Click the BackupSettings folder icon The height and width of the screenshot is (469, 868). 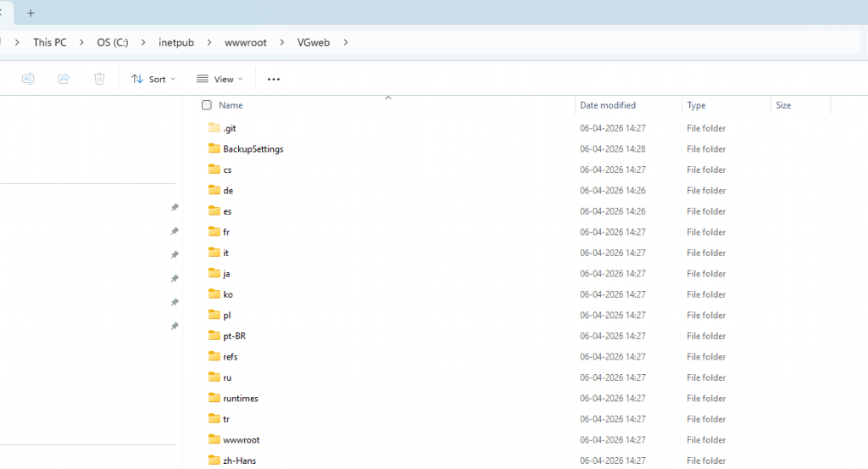[214, 149]
